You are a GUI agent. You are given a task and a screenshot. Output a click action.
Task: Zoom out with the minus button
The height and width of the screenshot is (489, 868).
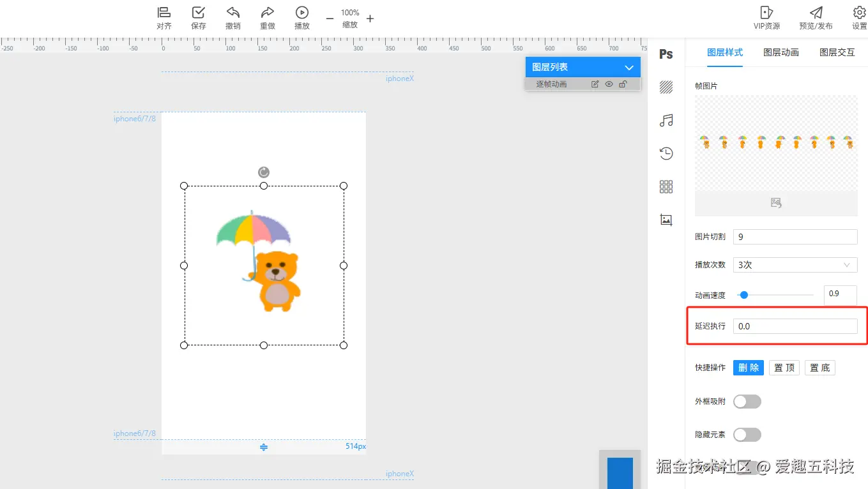pyautogui.click(x=330, y=19)
